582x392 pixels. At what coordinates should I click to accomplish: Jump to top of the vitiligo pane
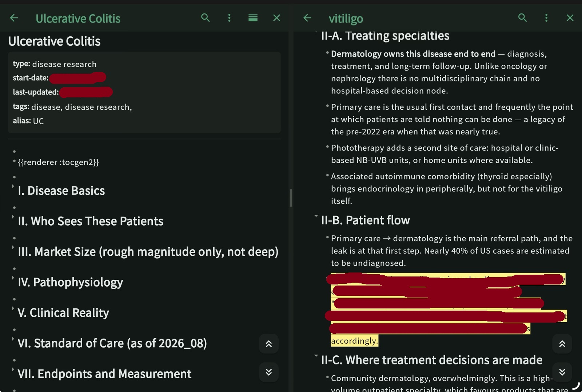562,344
